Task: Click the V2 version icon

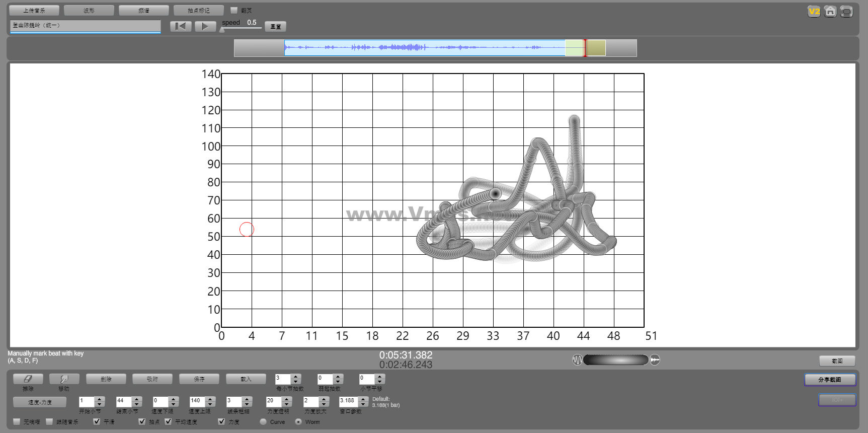Action: coord(814,11)
